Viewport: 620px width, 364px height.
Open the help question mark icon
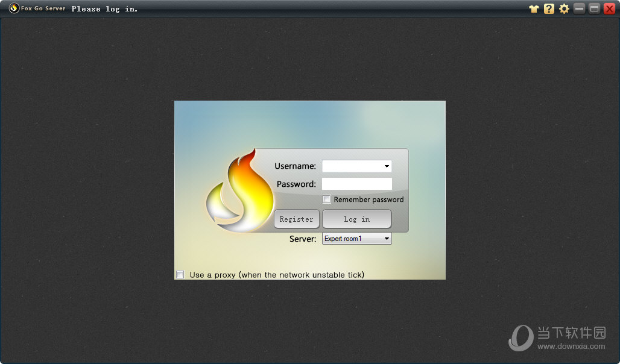549,8
